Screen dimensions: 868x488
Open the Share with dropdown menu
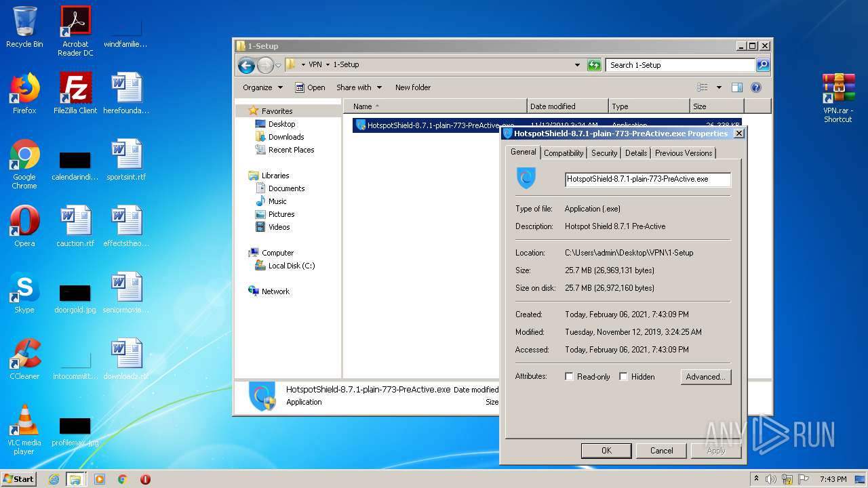(x=359, y=87)
